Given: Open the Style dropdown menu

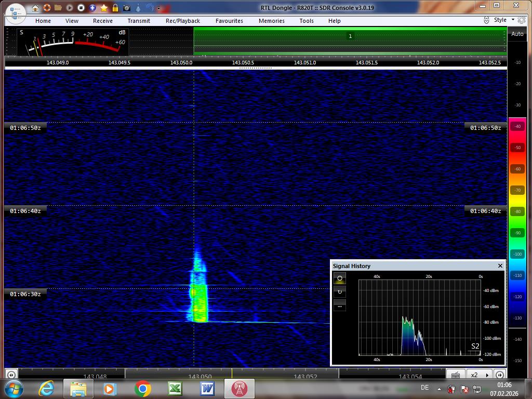Looking at the screenshot, I should 504,20.
